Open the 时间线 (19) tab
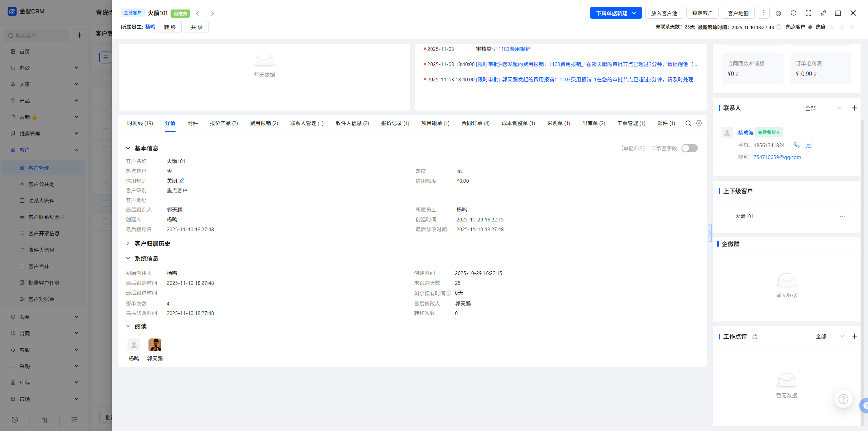868x431 pixels. point(140,123)
